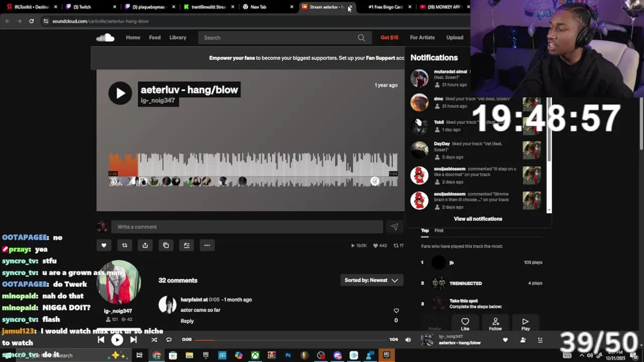Click the Write a comment field
The height and width of the screenshot is (362, 644).
(x=247, y=227)
